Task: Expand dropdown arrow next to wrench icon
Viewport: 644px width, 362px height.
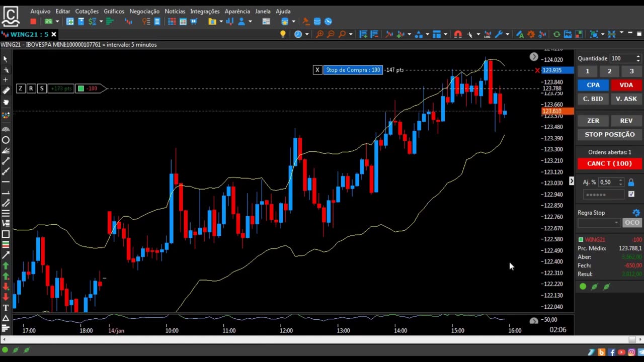Action: point(507,34)
